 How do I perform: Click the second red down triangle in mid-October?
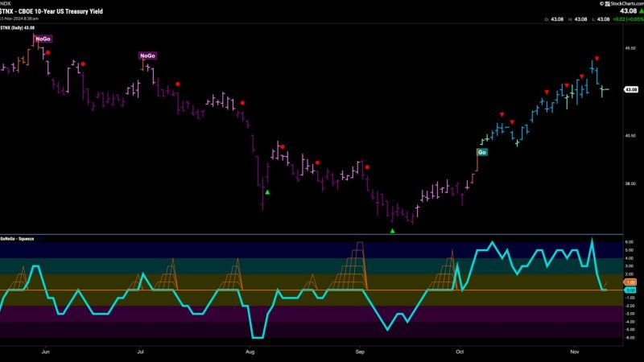coord(512,122)
